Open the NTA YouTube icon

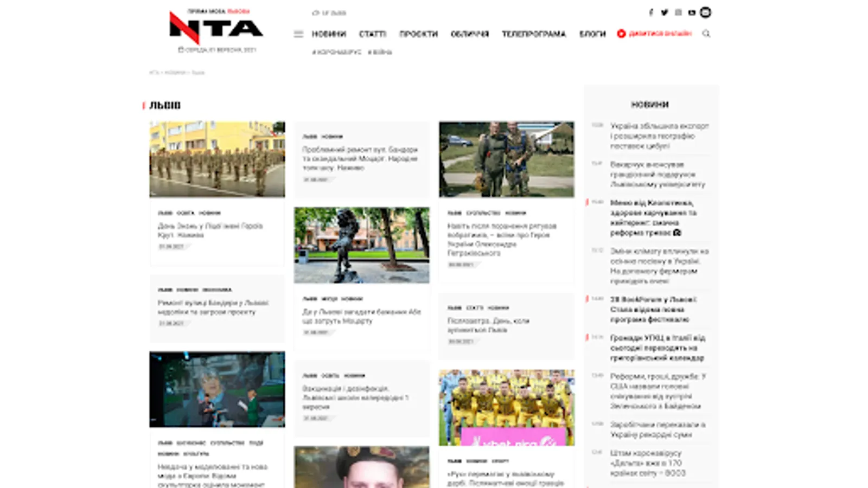point(692,12)
